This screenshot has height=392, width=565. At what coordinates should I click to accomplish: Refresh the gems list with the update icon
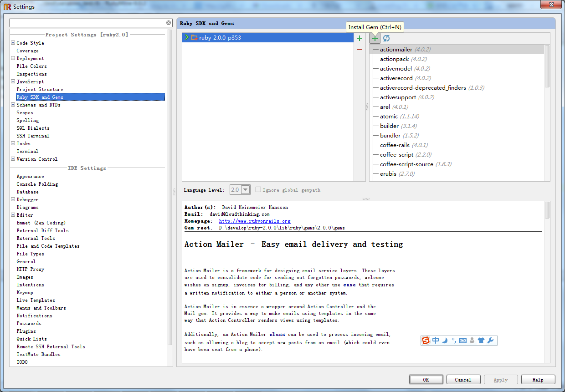[x=386, y=39]
